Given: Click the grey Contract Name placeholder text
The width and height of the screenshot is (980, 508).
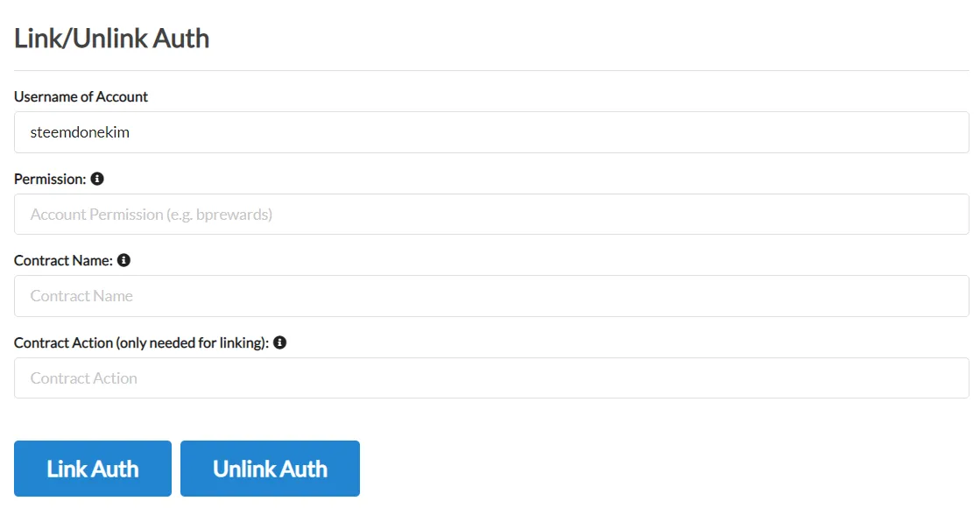Looking at the screenshot, I should pyautogui.click(x=81, y=296).
